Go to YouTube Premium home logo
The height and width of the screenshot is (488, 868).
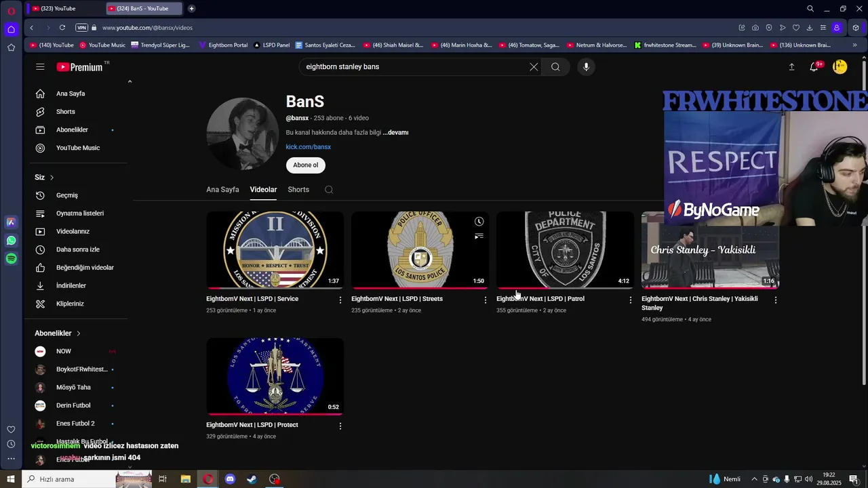(x=80, y=66)
